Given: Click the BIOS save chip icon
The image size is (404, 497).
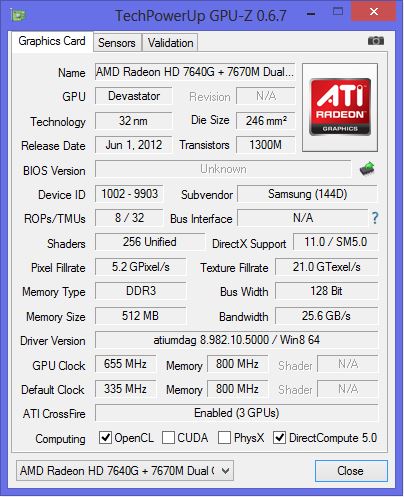Looking at the screenshot, I should pyautogui.click(x=367, y=169).
